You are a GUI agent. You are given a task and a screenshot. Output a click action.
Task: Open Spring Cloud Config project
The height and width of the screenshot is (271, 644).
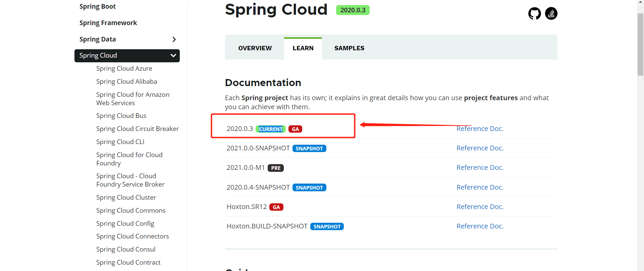(x=125, y=223)
